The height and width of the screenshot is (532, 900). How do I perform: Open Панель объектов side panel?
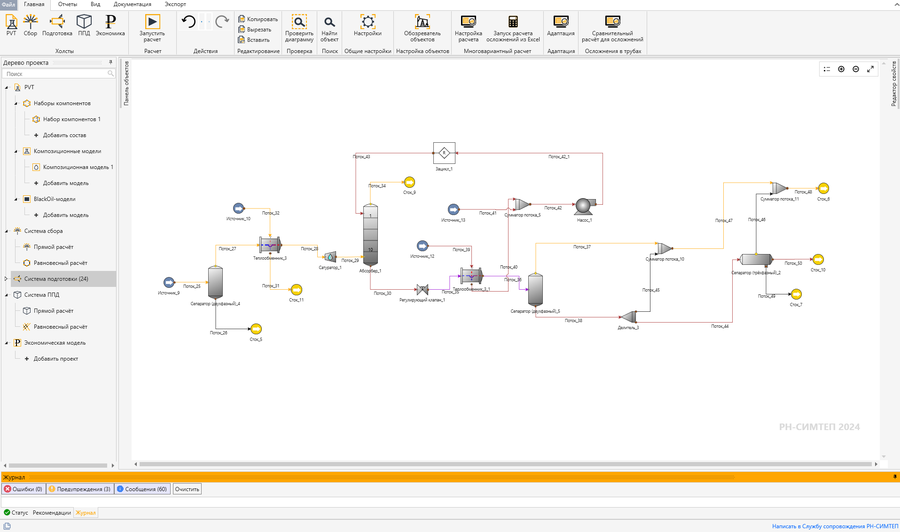click(126, 83)
